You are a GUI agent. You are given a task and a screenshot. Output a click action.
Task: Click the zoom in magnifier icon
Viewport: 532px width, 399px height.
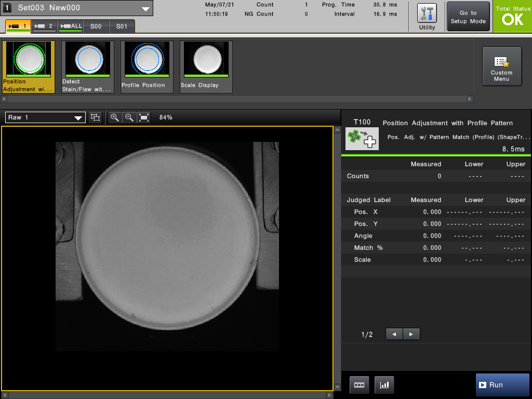point(115,117)
